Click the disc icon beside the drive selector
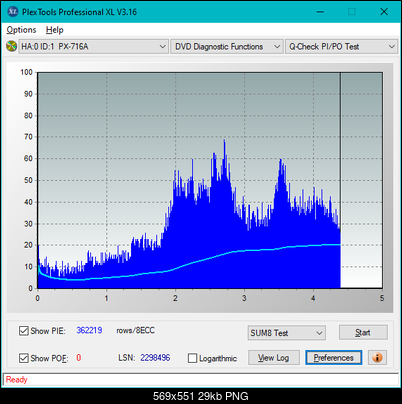Image resolution: width=402 pixels, height=404 pixels. [12, 46]
